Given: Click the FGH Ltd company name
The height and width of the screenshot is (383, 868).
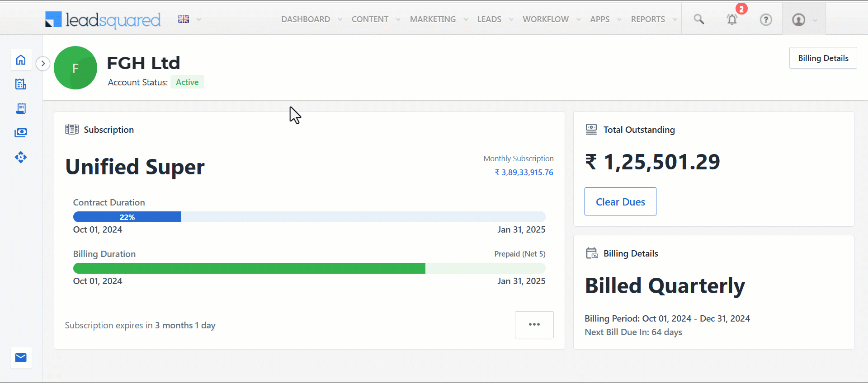Looking at the screenshot, I should point(143,63).
